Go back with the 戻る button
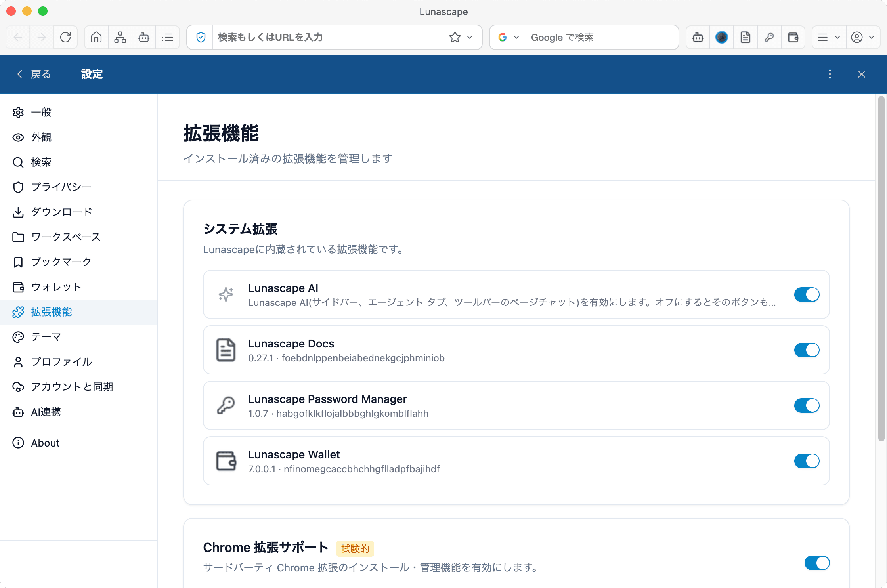 [x=34, y=74]
